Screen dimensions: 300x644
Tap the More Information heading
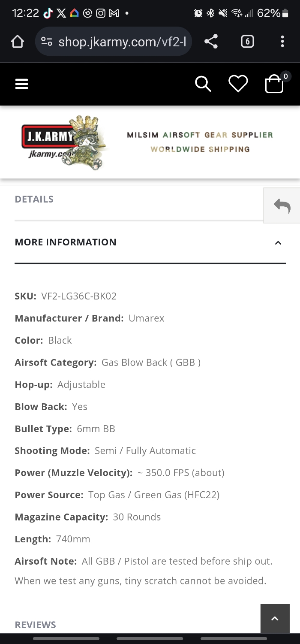tap(66, 242)
